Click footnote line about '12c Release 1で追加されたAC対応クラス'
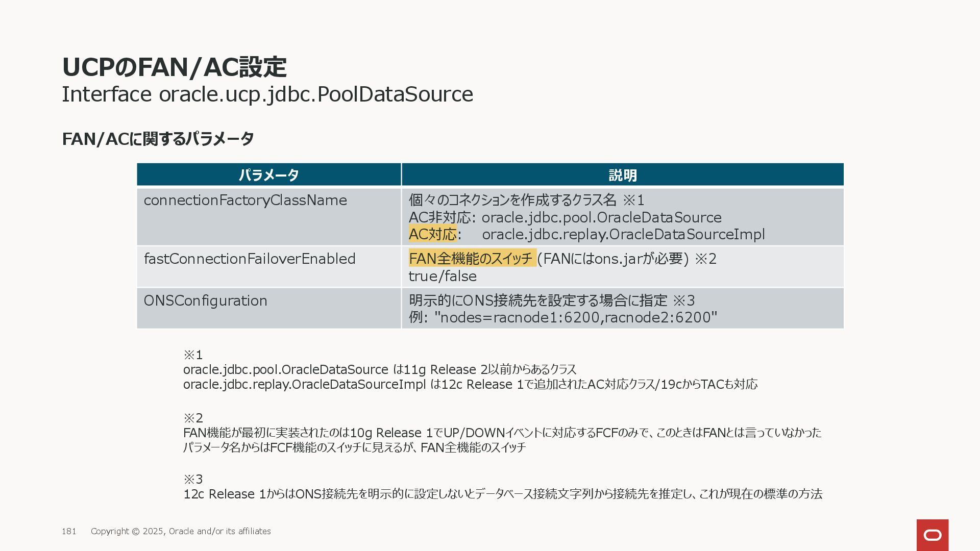This screenshot has height=551, width=980. coord(470,384)
